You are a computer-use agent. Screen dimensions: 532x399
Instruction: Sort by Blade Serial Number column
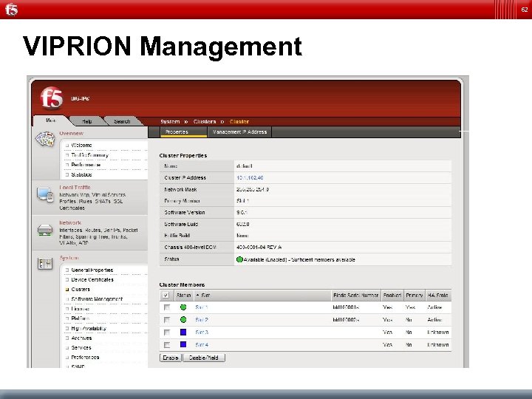click(x=355, y=295)
